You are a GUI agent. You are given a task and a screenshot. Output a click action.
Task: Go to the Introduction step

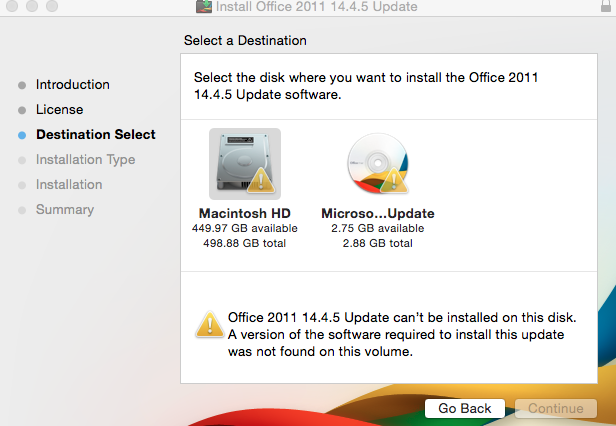pyautogui.click(x=73, y=85)
